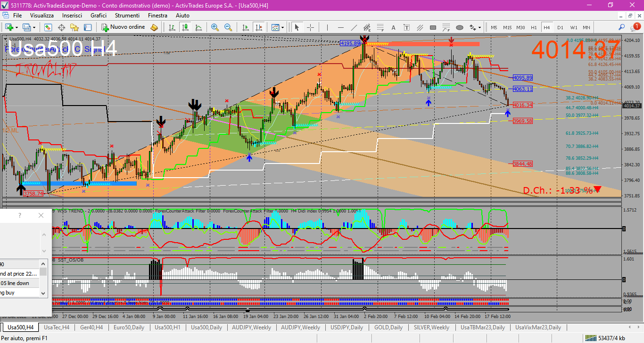644x343 pixels.
Task: Switch to the GOLD,Daily chart tab
Action: pos(388,327)
